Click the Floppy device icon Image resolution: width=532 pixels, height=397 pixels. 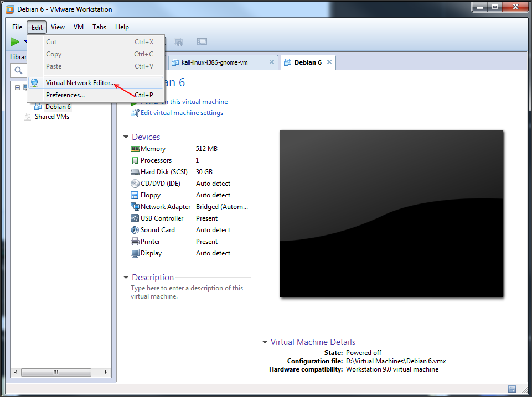(135, 195)
